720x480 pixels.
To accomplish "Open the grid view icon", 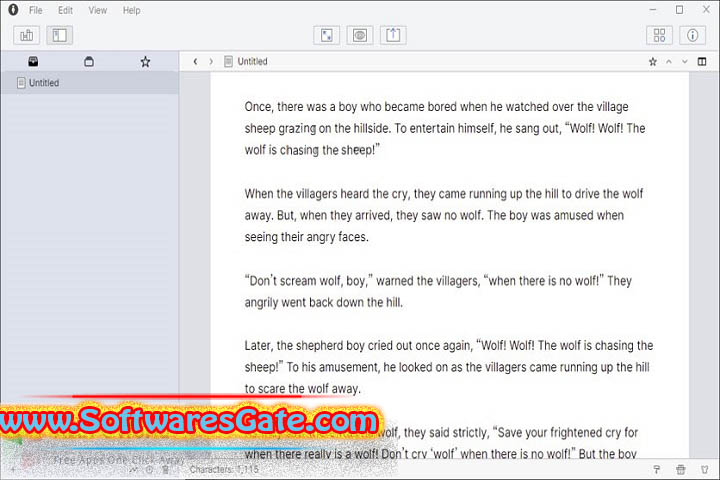I will (659, 35).
